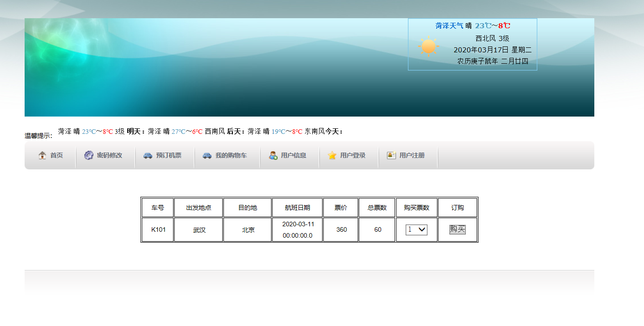
Task: Select the 2020-03-11 departure date cell
Action: click(298, 230)
